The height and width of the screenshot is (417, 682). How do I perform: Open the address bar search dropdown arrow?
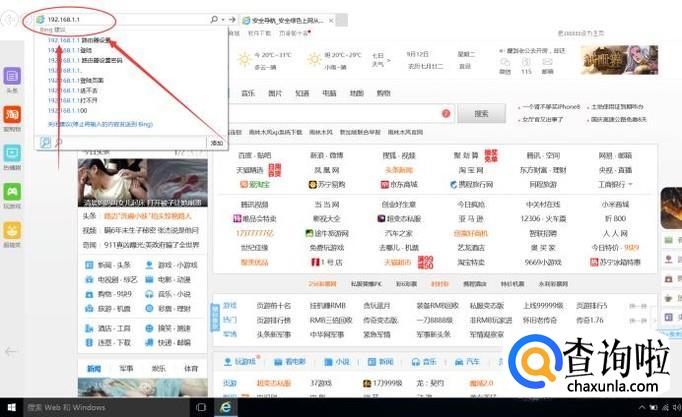pos(223,20)
